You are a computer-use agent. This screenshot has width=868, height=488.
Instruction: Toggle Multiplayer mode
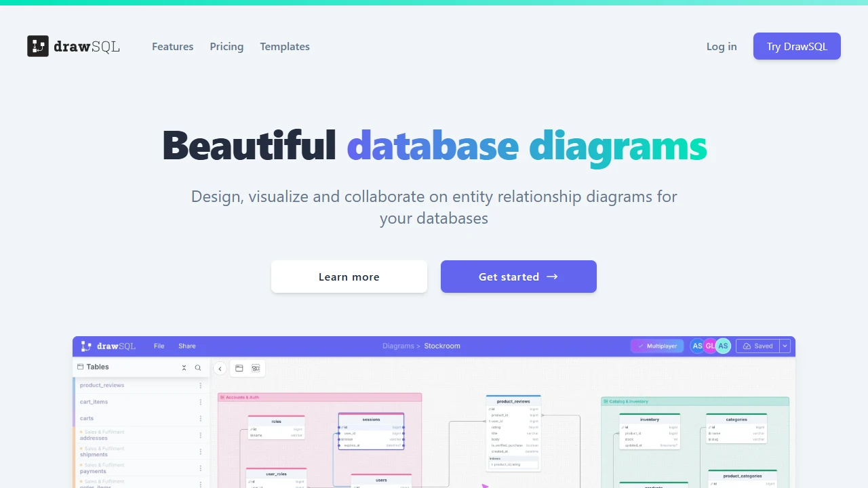(656, 346)
